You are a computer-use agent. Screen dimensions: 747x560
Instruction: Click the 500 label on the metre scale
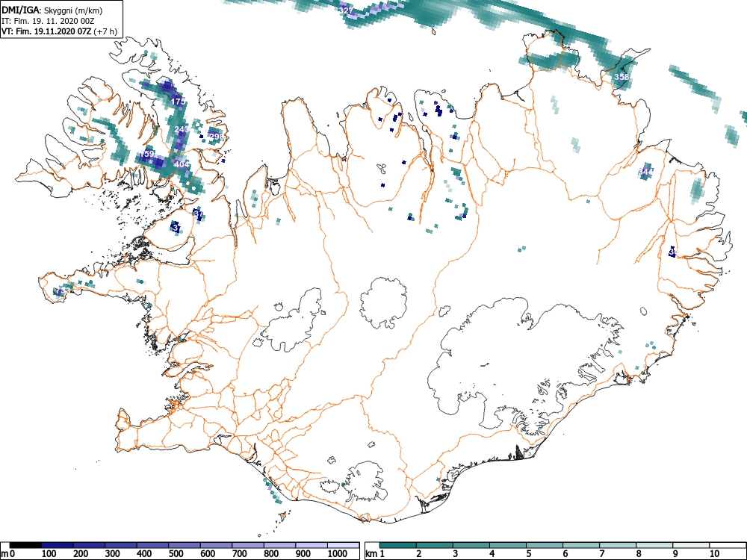click(x=176, y=554)
